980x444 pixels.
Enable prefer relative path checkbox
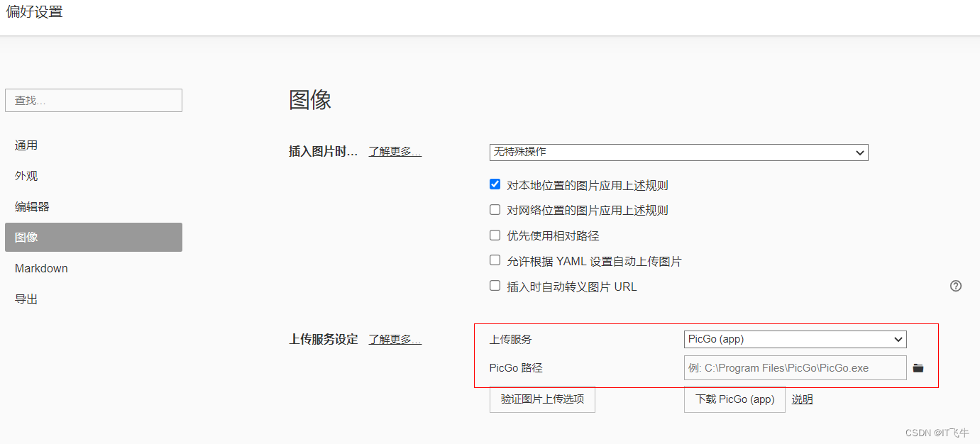(x=495, y=235)
